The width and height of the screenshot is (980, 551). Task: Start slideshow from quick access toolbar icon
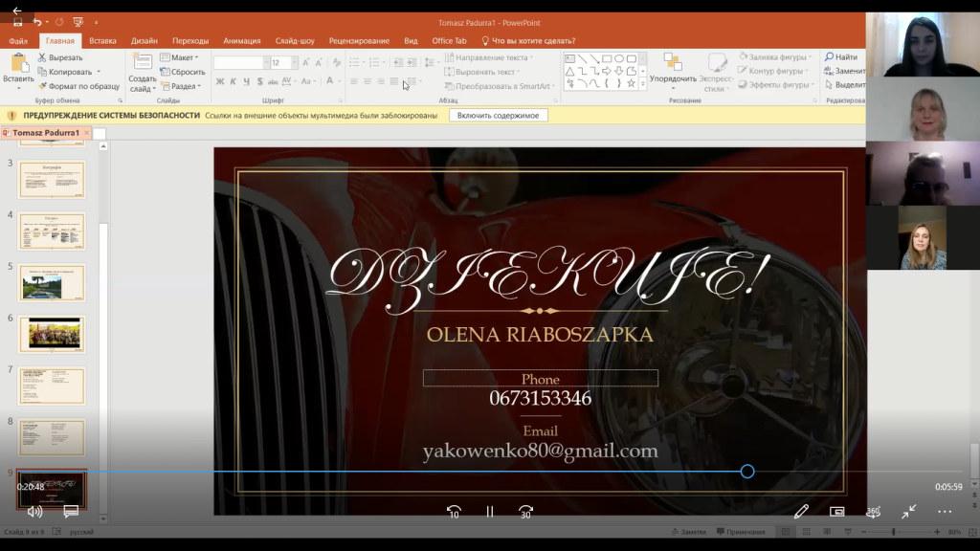(x=78, y=23)
